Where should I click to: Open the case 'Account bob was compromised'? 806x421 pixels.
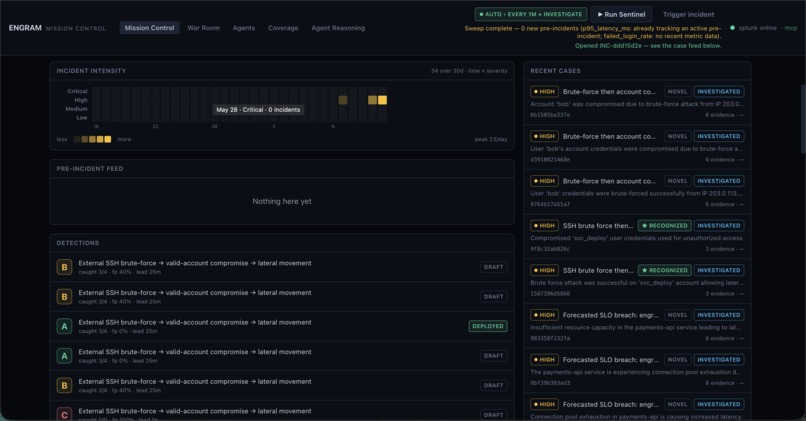click(637, 103)
